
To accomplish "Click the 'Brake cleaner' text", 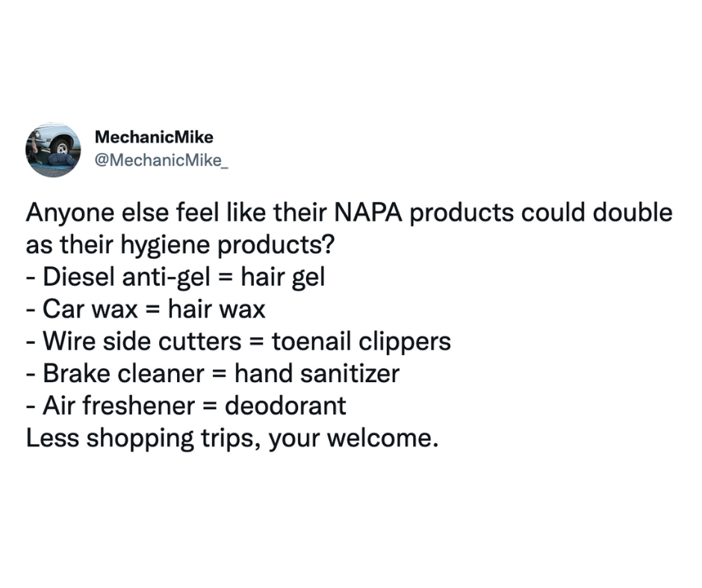I will pos(123,373).
